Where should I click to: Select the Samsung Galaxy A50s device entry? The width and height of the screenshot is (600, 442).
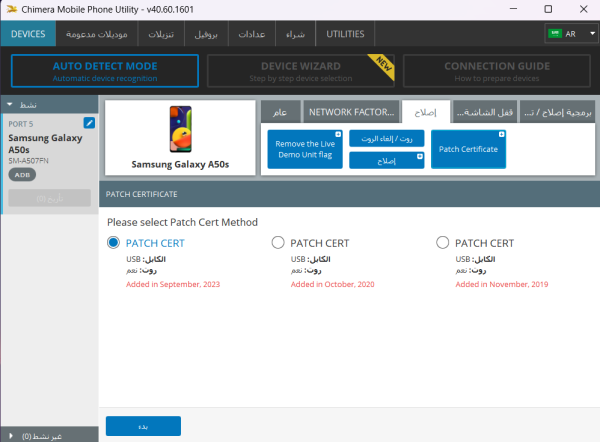50,163
